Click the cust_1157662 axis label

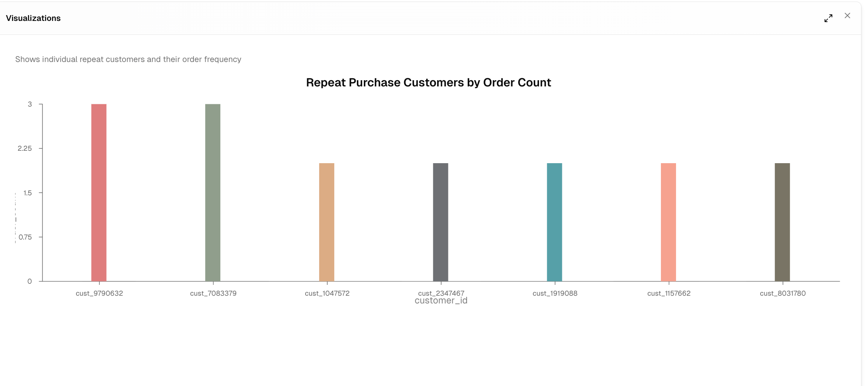pyautogui.click(x=669, y=293)
